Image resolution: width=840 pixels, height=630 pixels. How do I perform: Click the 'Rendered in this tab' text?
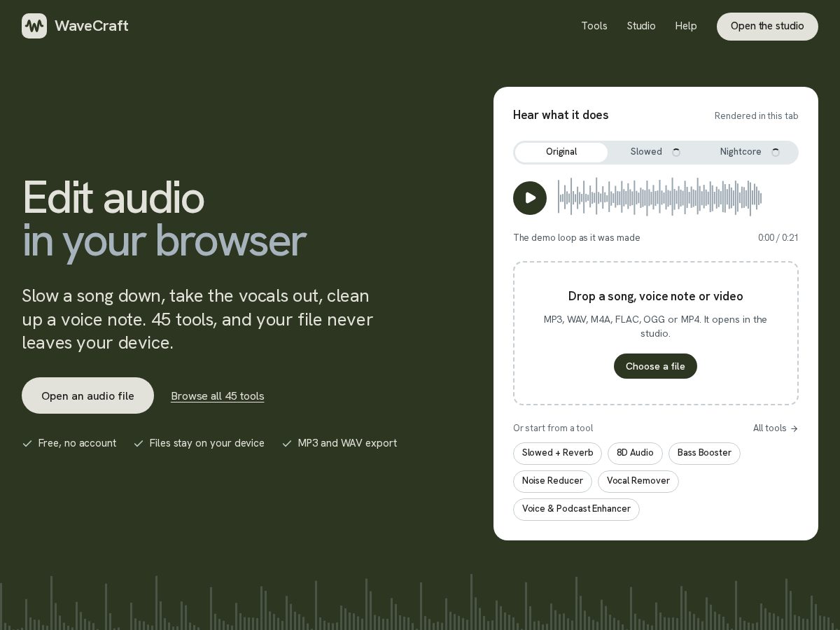[x=756, y=116]
